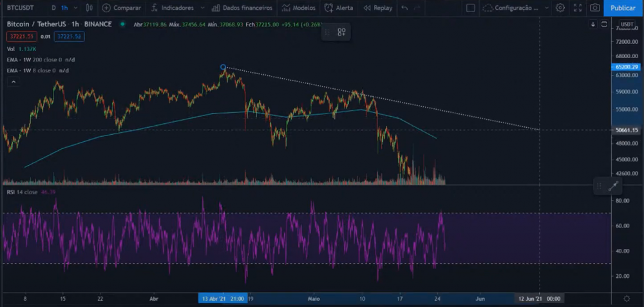Click the drag handle beside trend line tool
644x307 pixels.
(x=599, y=186)
